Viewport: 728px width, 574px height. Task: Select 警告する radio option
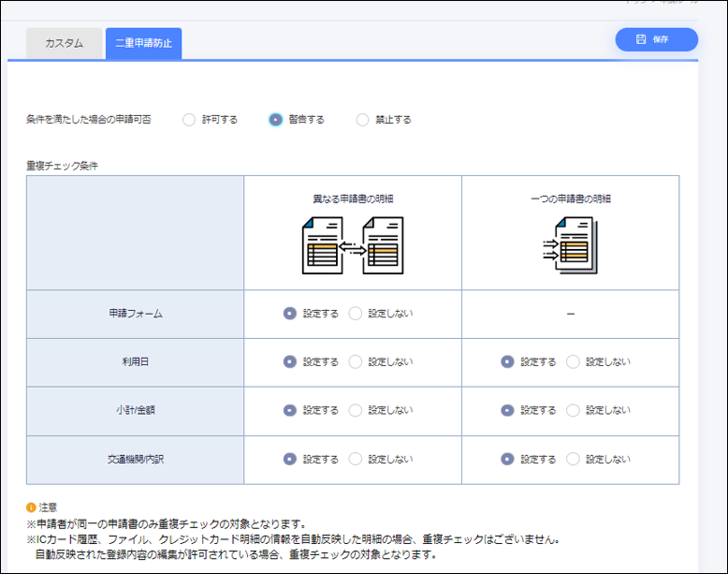pos(275,120)
